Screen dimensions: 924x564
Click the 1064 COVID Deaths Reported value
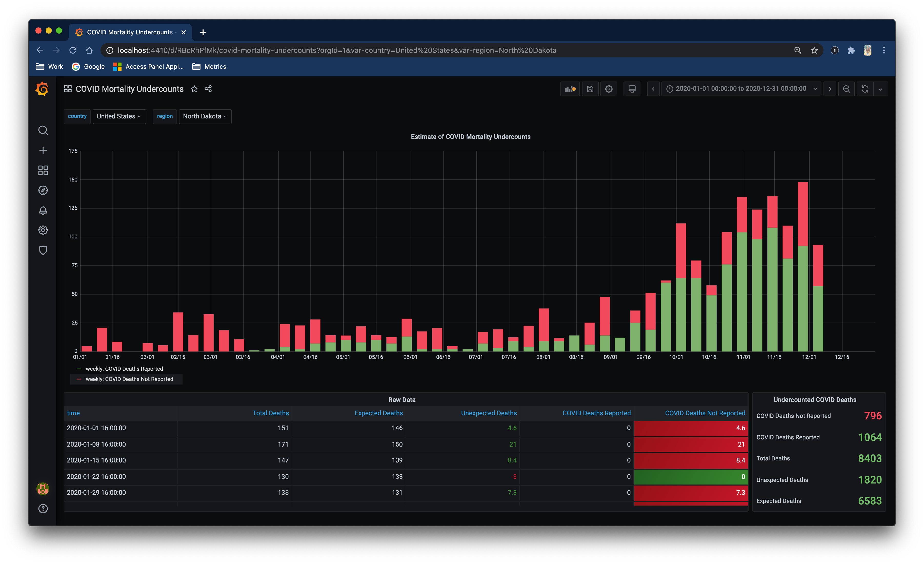870,437
